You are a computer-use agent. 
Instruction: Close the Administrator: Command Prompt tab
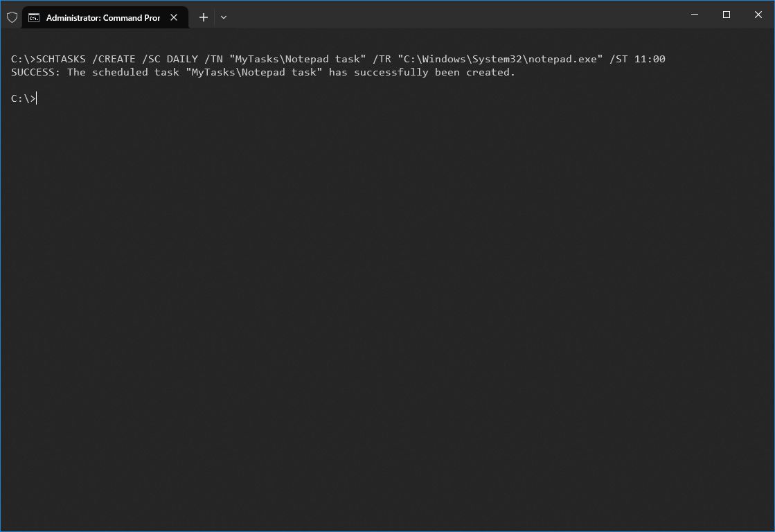click(x=174, y=17)
